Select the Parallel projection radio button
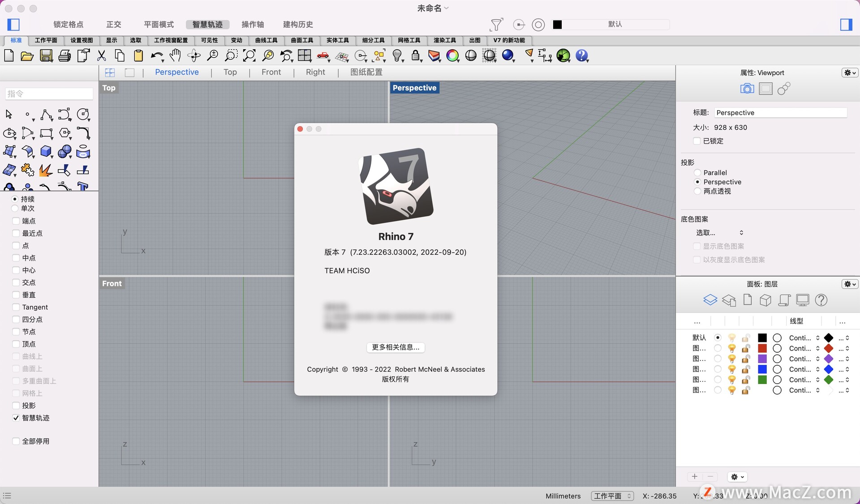This screenshot has height=504, width=860. click(697, 173)
